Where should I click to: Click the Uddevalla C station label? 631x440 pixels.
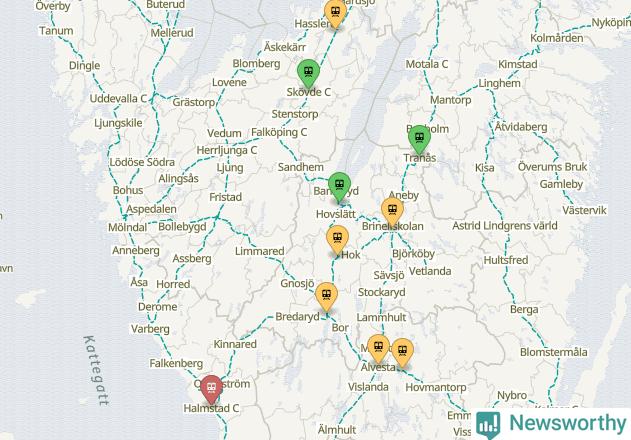click(118, 98)
